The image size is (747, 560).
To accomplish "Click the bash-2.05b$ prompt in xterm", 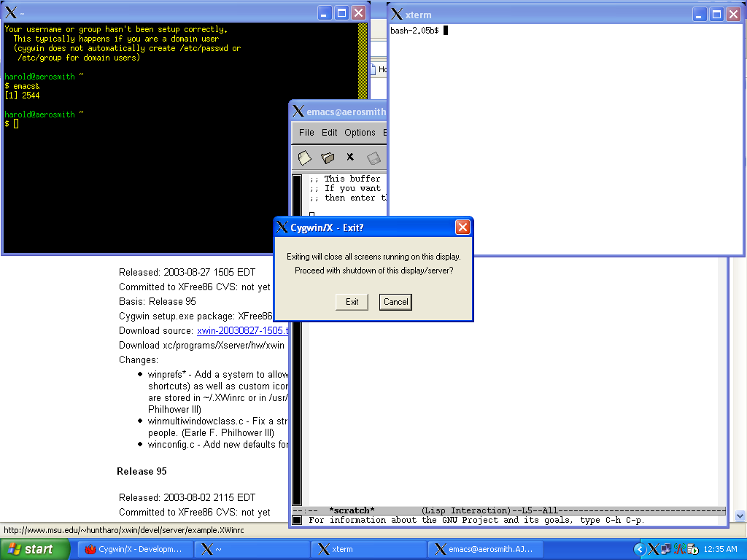I will 414,31.
